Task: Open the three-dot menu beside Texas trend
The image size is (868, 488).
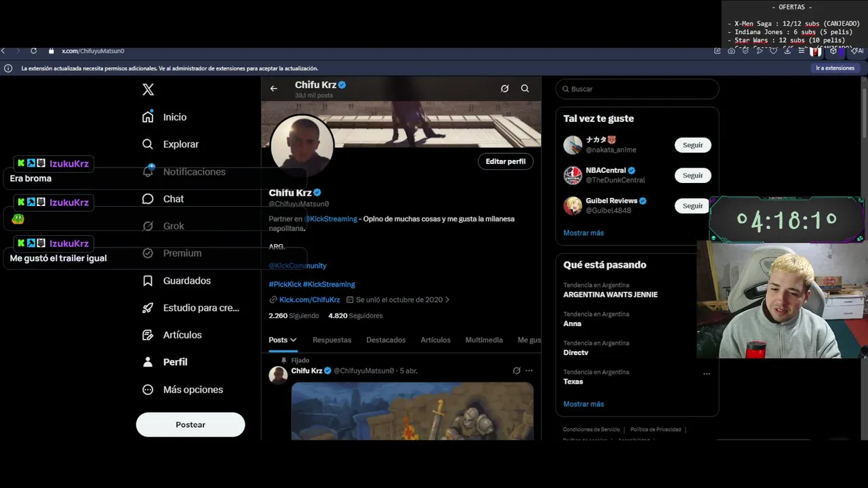Action: click(707, 373)
